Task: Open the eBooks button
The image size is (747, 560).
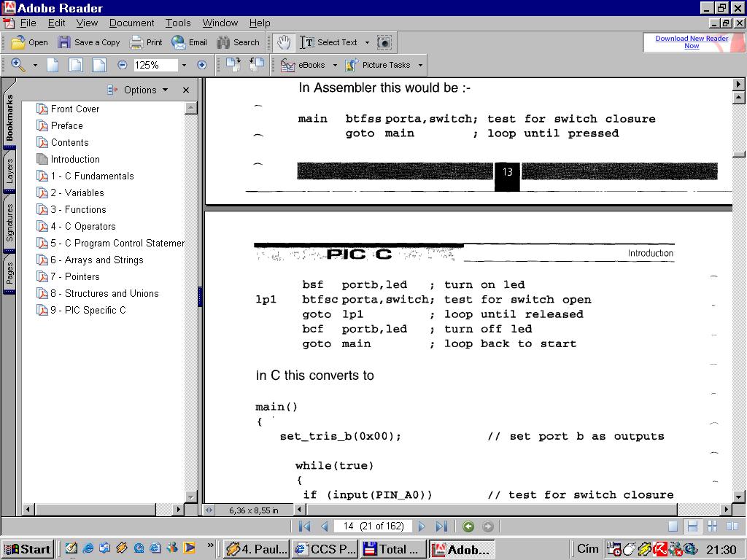Action: click(x=303, y=65)
